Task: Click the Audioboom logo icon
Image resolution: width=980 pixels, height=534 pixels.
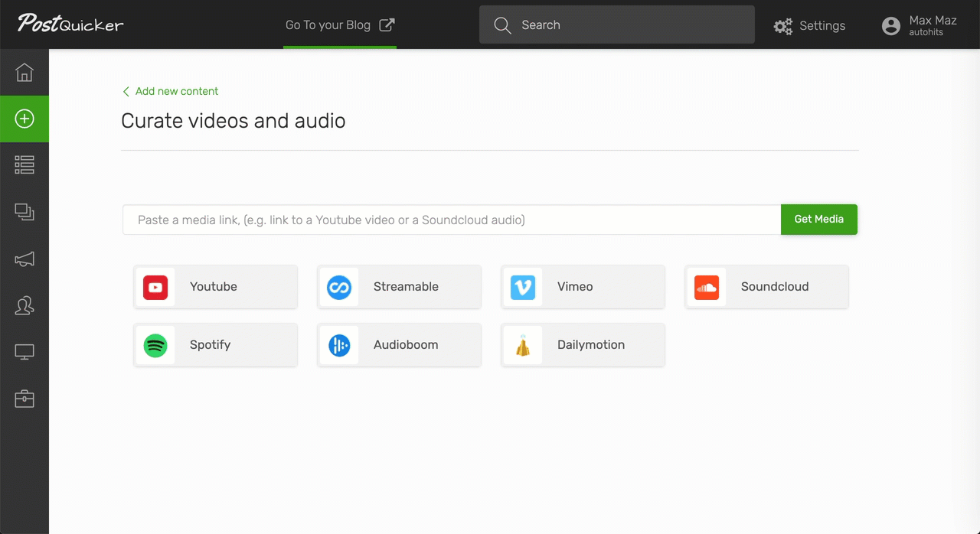Action: (339, 345)
